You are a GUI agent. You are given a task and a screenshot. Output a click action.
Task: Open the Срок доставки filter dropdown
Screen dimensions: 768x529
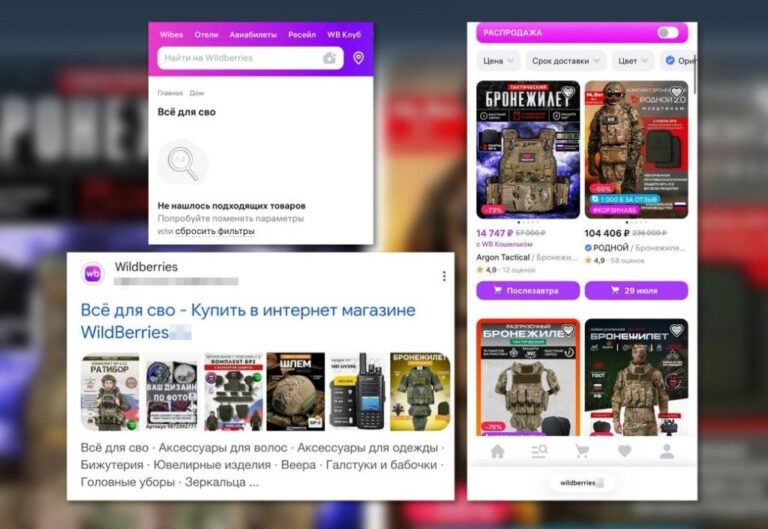click(x=566, y=61)
